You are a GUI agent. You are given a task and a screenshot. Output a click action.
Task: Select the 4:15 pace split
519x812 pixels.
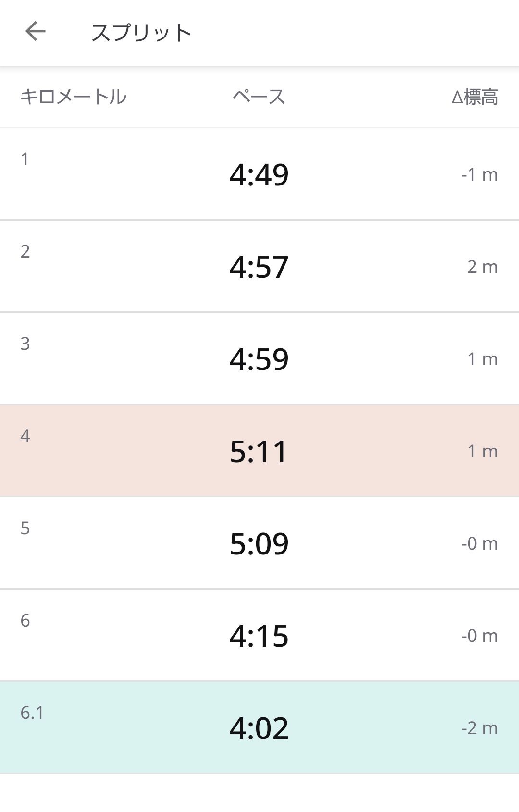259,636
